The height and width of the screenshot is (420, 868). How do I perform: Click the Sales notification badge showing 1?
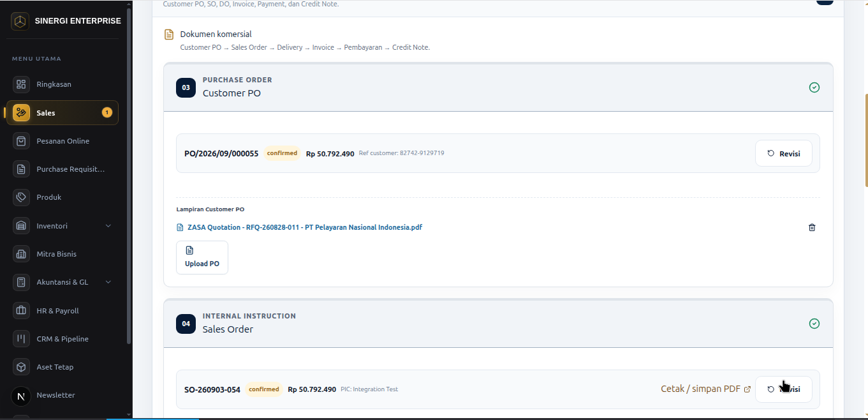[x=107, y=112]
